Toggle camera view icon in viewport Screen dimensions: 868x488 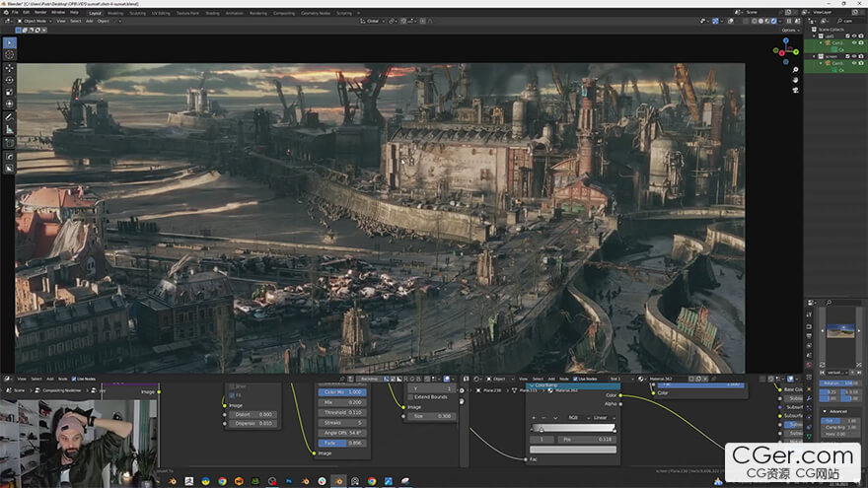pos(795,90)
